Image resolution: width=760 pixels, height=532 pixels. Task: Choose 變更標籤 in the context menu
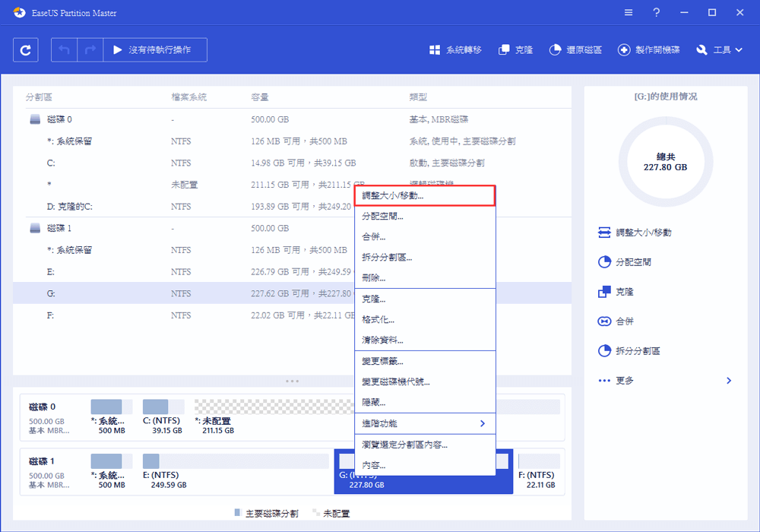(x=425, y=362)
